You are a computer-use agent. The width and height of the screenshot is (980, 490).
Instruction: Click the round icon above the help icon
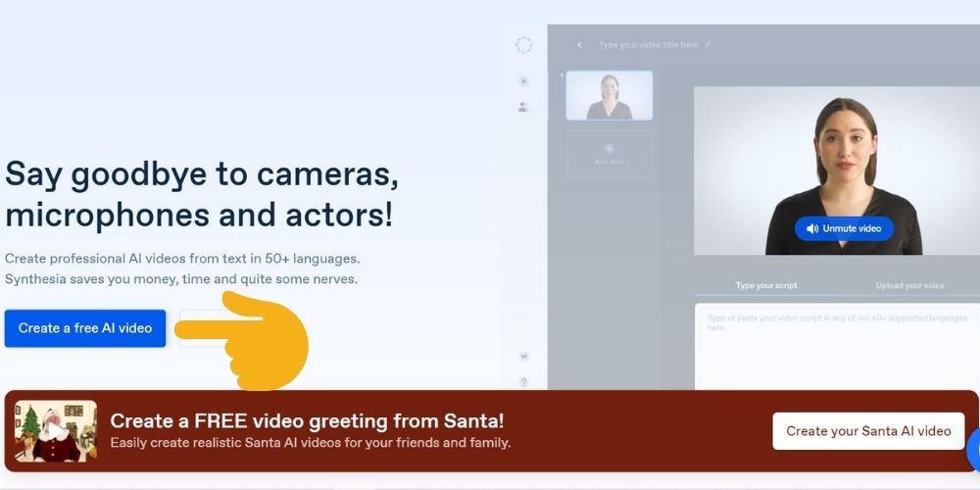tap(523, 357)
